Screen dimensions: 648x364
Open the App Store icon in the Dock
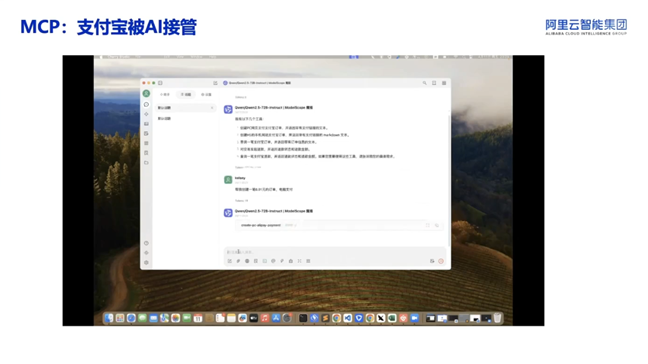[276, 318]
